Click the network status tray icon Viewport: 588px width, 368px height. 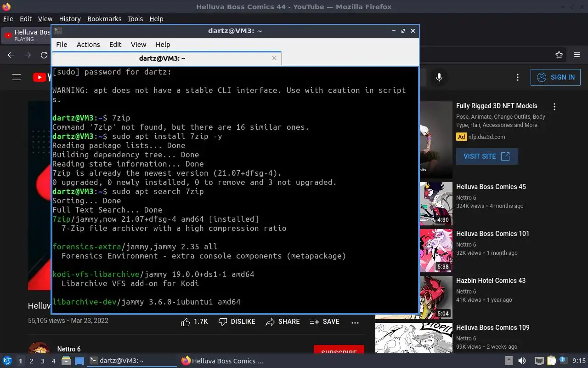coord(539,361)
